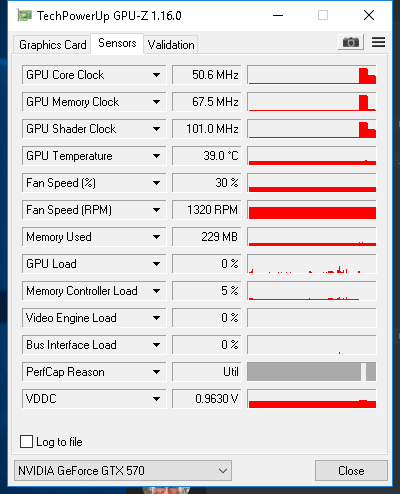Click the PerfCap Reason gray bar graph

coord(312,372)
